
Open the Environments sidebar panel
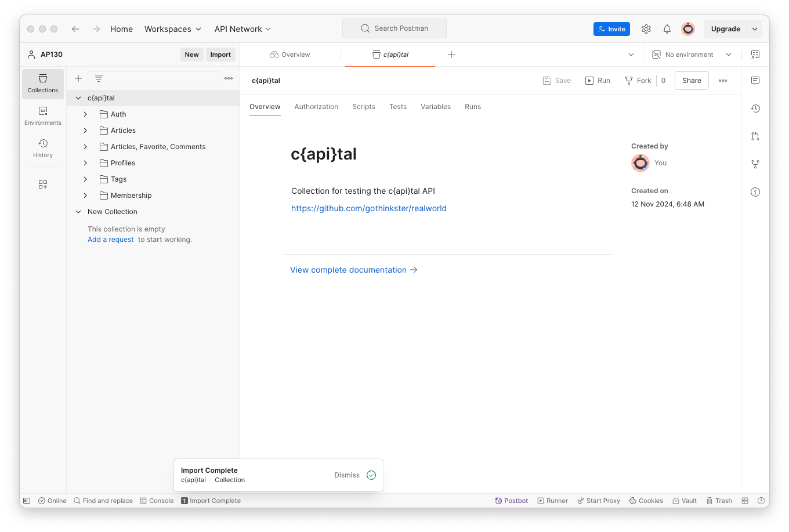[x=43, y=115]
